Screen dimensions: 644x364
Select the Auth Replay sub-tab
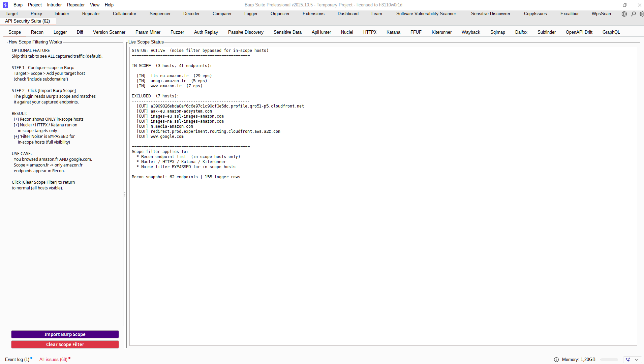click(206, 32)
